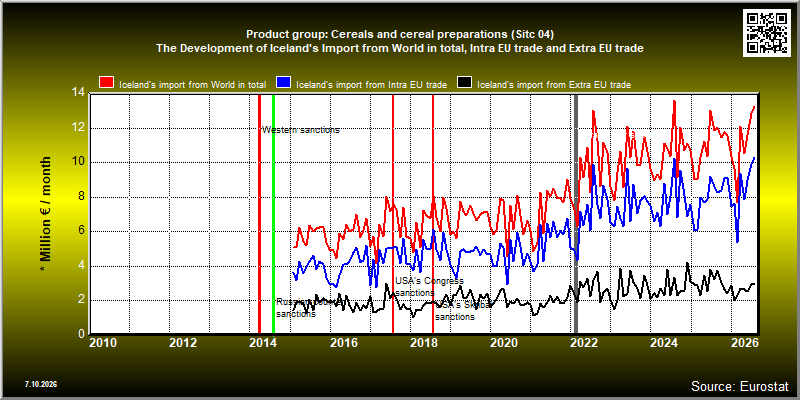This screenshot has width=800, height=400.
Task: Click the green vertical marker line in 2014
Action: coord(273,214)
